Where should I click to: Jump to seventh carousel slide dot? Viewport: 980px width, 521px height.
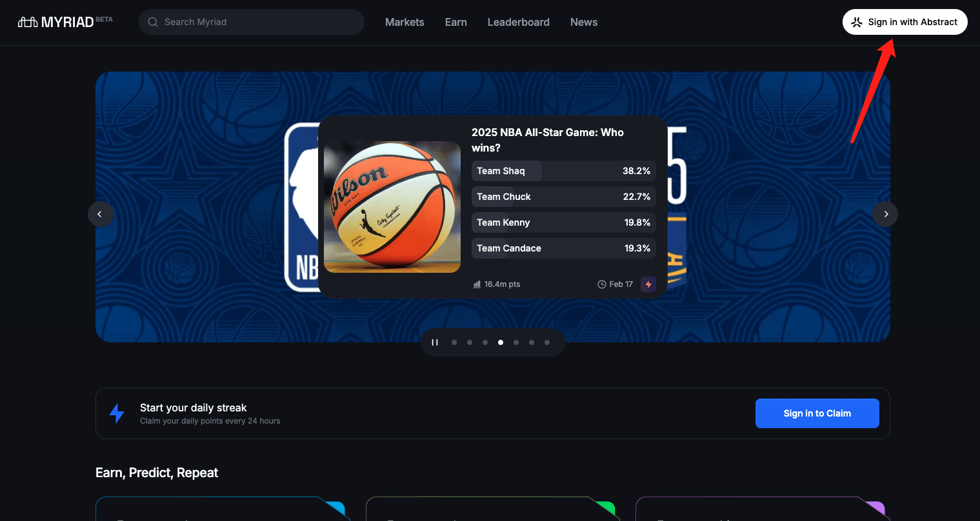pos(547,342)
